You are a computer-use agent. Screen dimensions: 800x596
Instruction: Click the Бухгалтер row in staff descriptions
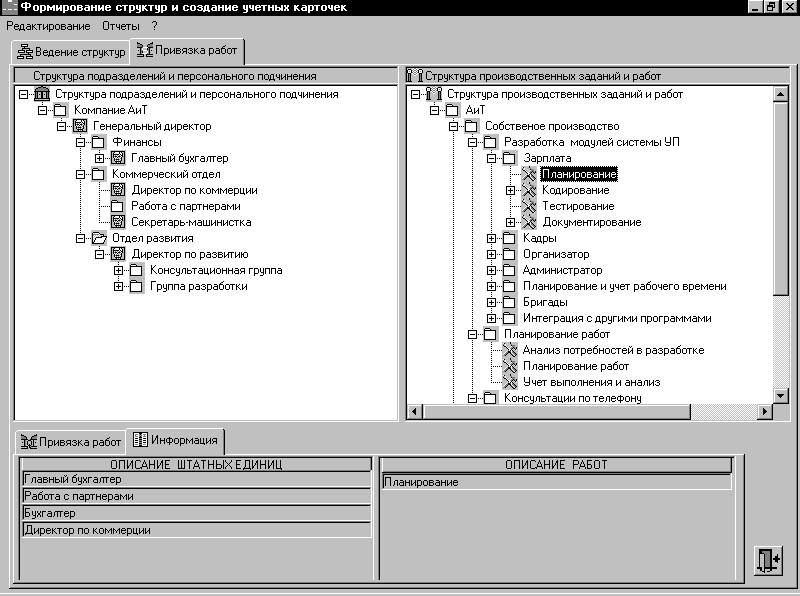click(x=197, y=513)
